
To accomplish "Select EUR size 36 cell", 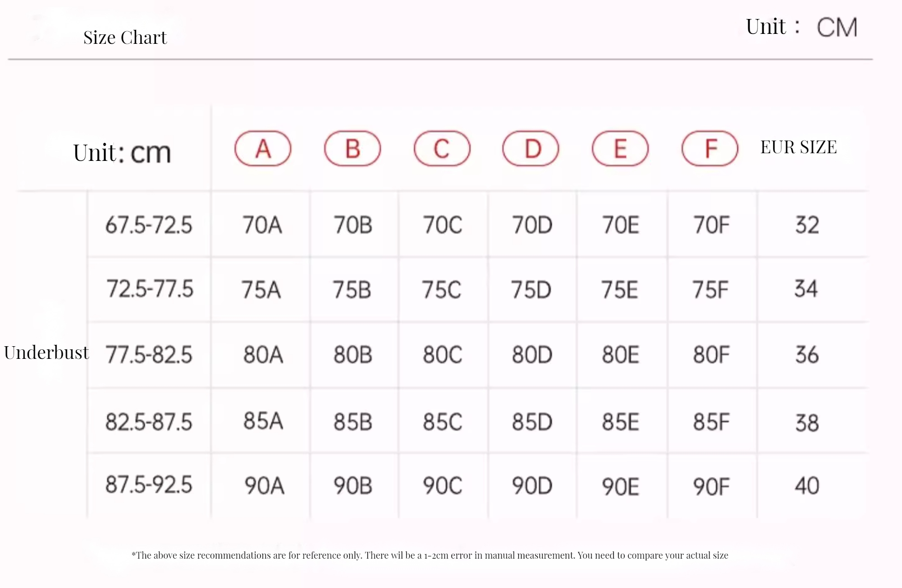I will [807, 355].
